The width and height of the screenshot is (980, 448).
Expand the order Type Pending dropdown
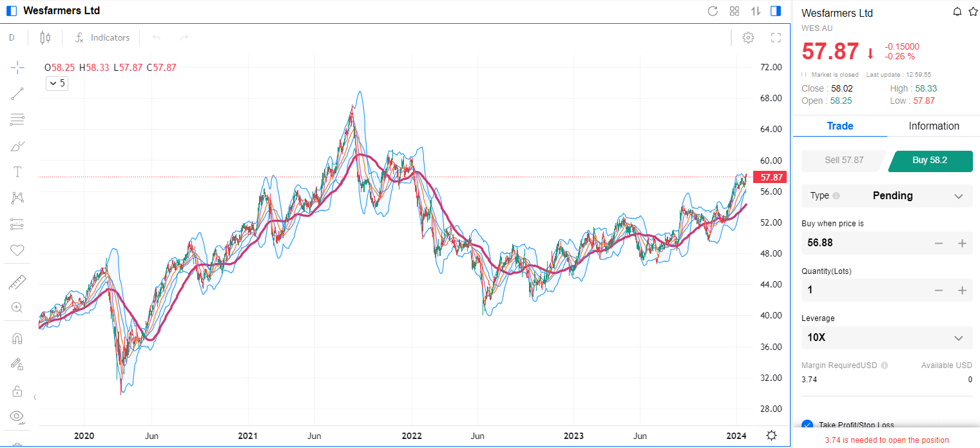coord(958,196)
